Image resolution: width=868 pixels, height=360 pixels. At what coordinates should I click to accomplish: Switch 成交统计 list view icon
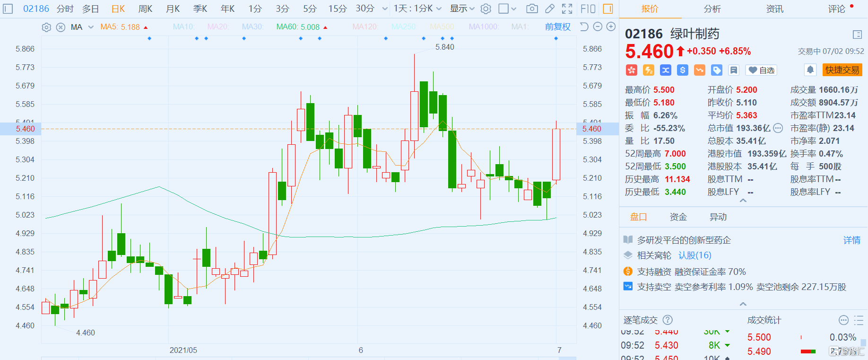(x=859, y=320)
